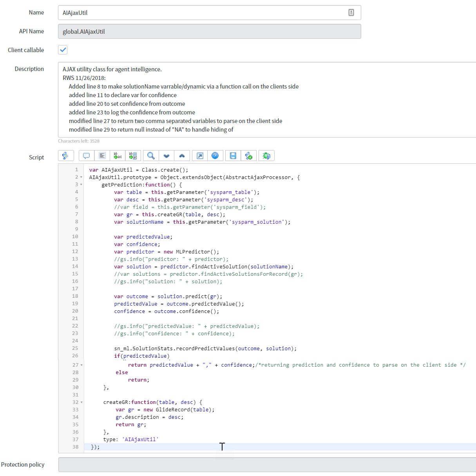Click 'added line 11 to declare var for confidence'

click(123, 95)
